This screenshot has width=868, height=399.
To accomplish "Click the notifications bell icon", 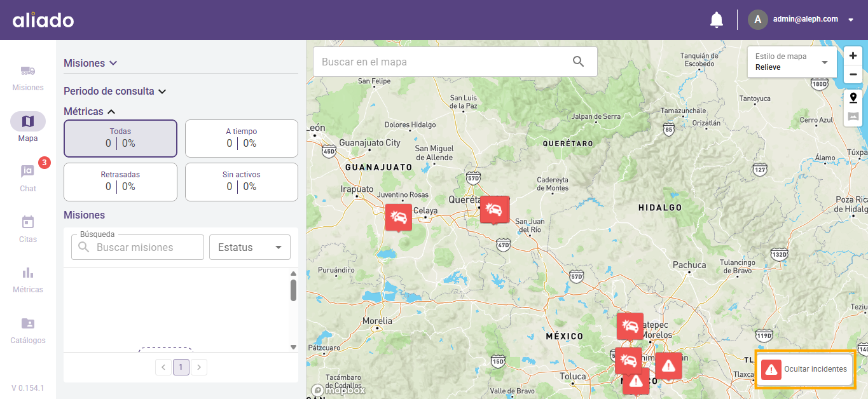I will pos(717,20).
